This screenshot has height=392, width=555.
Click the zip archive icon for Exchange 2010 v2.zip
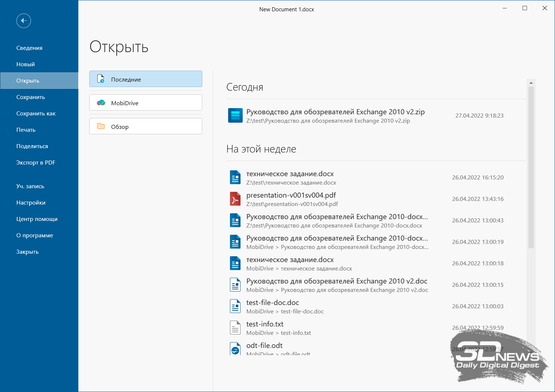click(235, 115)
